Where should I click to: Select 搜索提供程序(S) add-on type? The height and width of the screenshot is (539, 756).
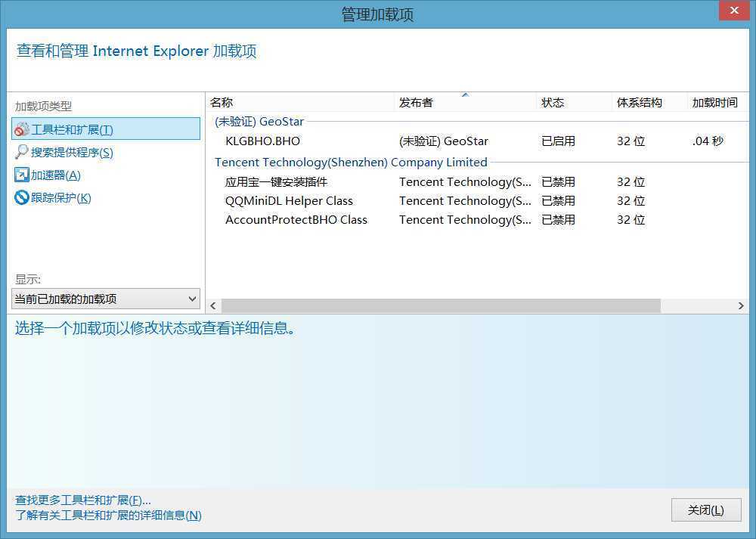(x=72, y=153)
